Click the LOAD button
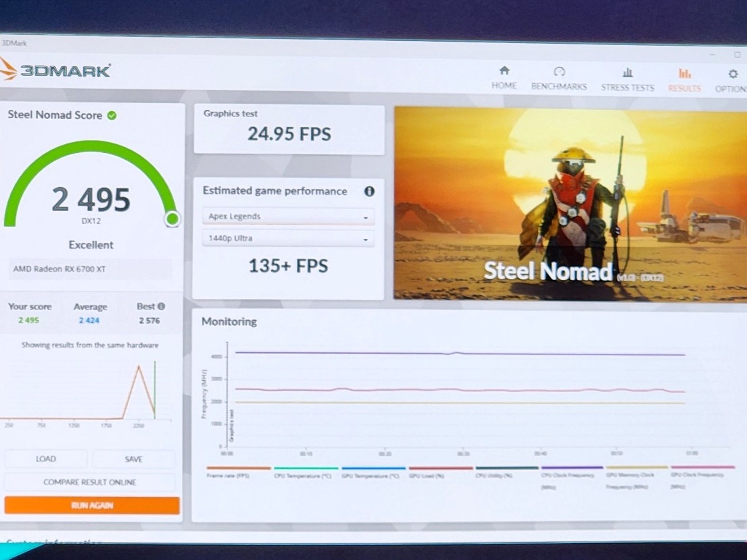The height and width of the screenshot is (560, 747). [46, 459]
